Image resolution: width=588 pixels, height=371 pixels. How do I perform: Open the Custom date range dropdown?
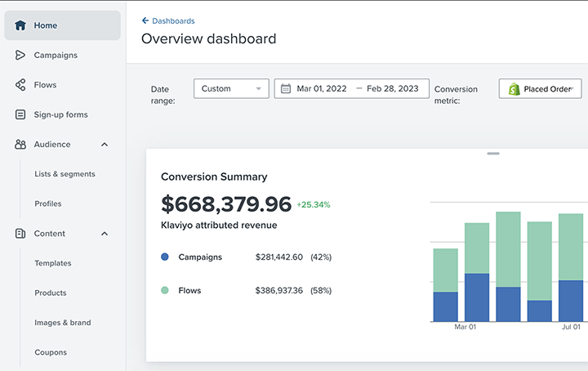click(231, 88)
